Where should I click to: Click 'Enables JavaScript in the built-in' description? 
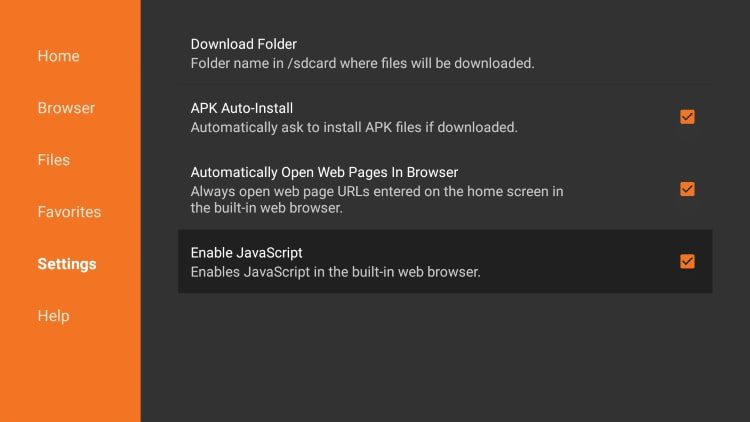point(335,272)
